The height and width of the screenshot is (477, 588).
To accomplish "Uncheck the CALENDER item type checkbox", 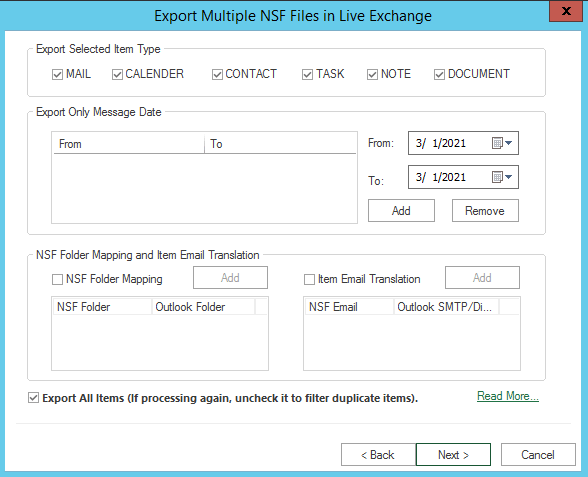I will tap(117, 74).
